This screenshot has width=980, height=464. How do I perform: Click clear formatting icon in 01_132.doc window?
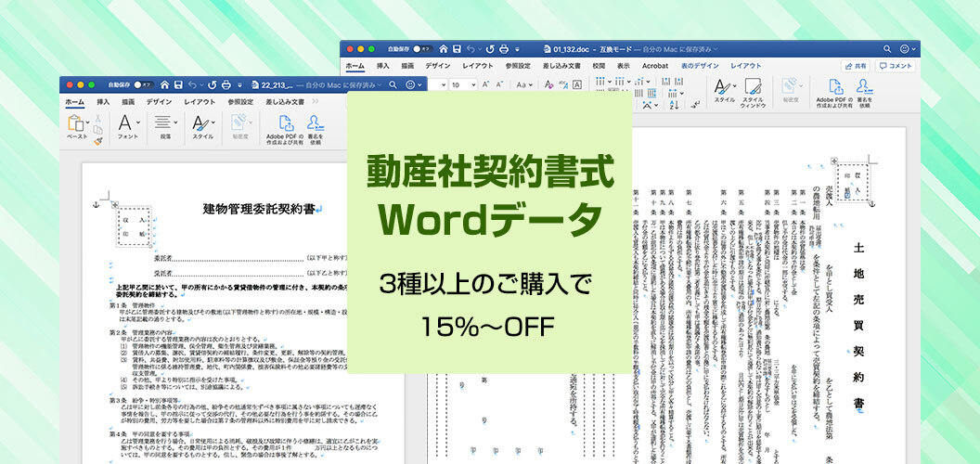pos(548,84)
